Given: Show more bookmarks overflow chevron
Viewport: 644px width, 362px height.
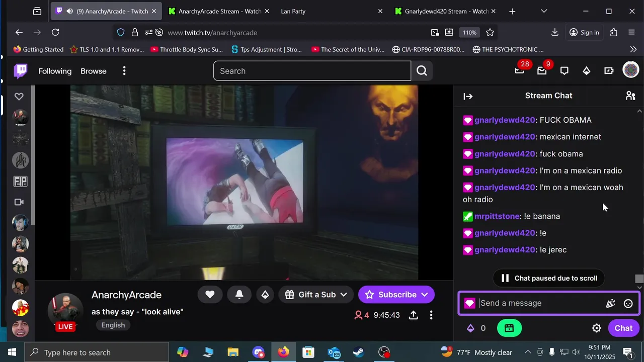Looking at the screenshot, I should click(633, 49).
